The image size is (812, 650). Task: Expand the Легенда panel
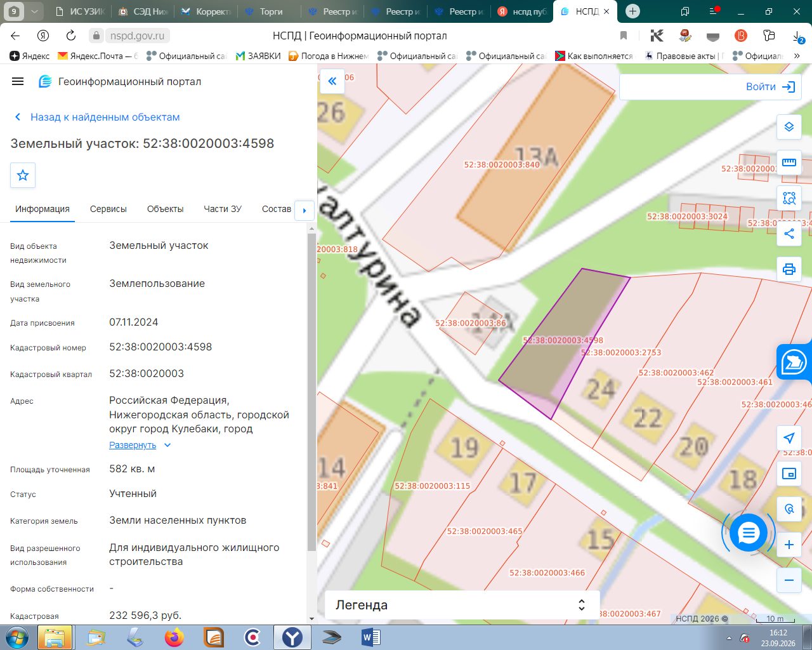[x=462, y=605]
